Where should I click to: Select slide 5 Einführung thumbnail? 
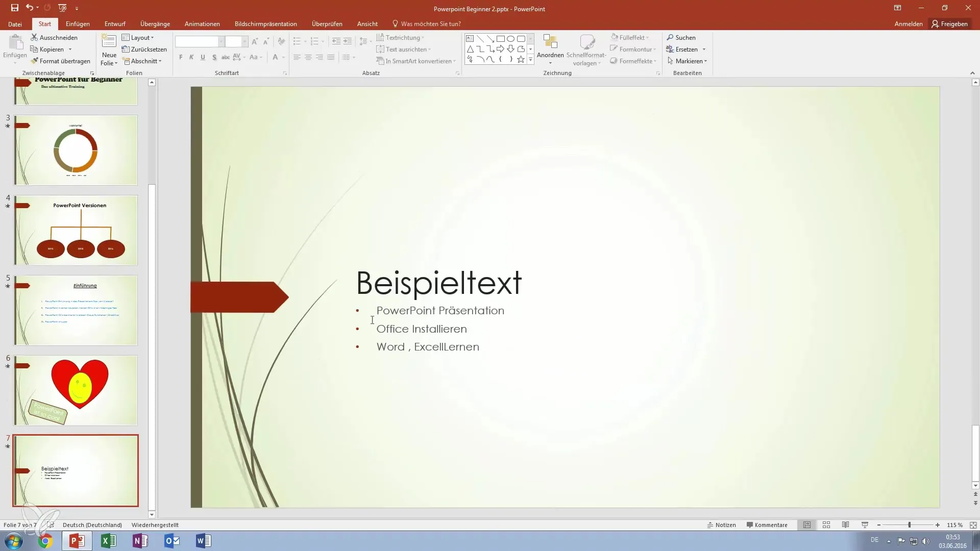[x=76, y=310]
